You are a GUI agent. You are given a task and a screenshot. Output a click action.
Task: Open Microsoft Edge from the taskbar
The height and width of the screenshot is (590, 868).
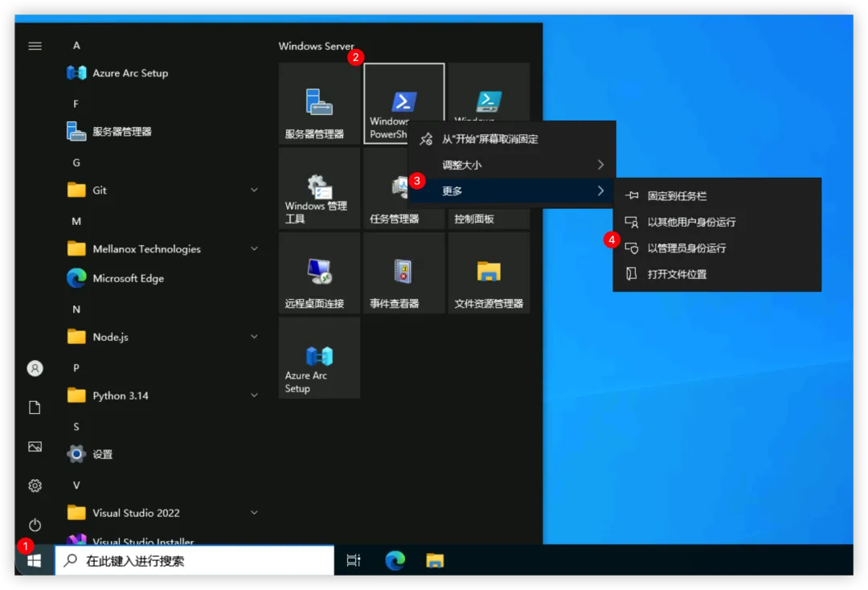[395, 560]
